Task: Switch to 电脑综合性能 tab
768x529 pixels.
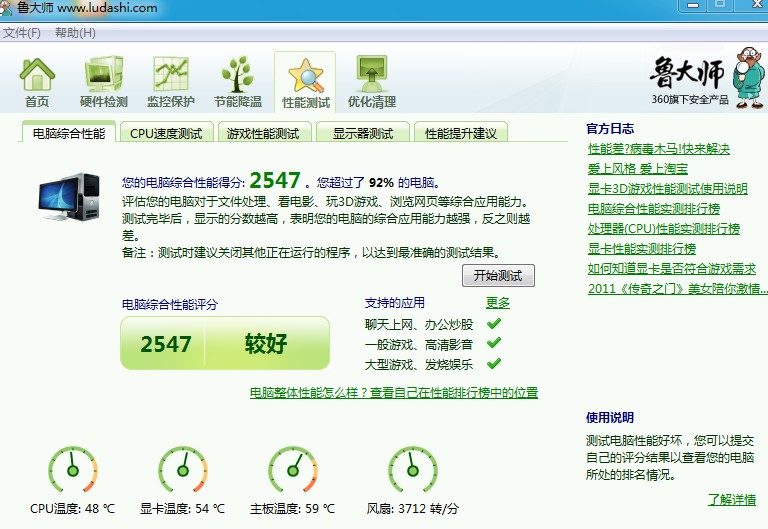Action: (69, 132)
